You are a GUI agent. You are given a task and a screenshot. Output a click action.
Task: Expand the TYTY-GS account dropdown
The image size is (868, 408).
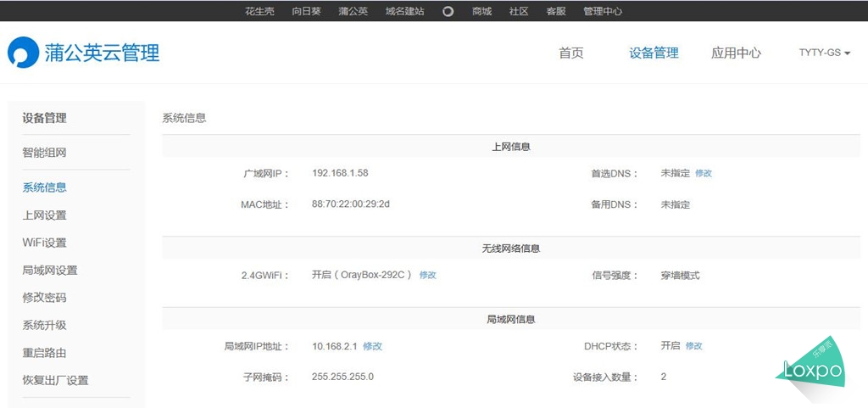tap(824, 53)
